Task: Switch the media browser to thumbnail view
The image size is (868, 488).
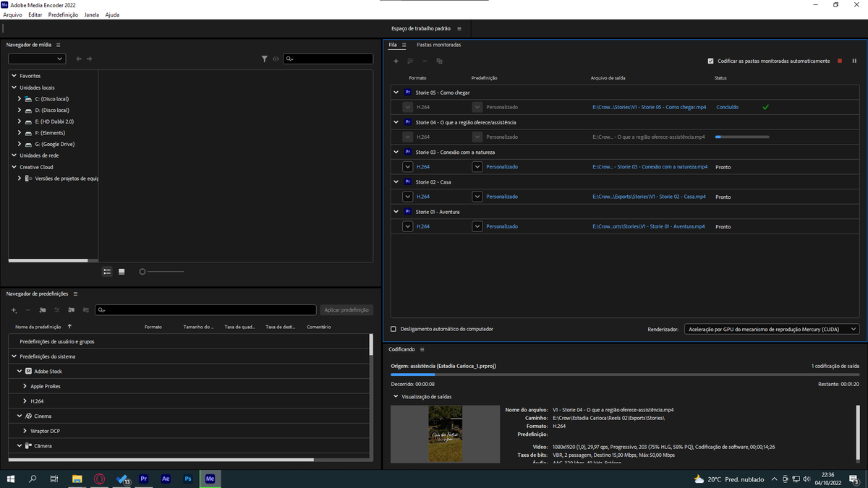Action: (122, 272)
